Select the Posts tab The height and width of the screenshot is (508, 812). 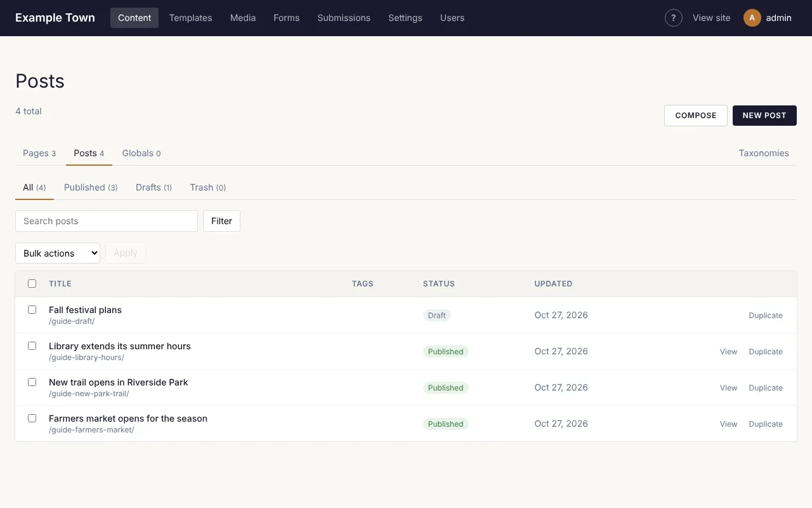tap(89, 153)
